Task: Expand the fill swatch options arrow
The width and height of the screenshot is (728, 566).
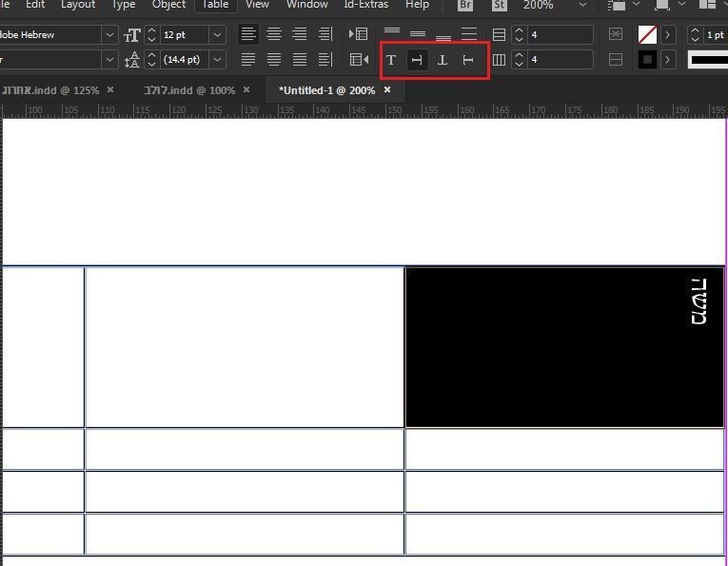Action: pos(668,34)
